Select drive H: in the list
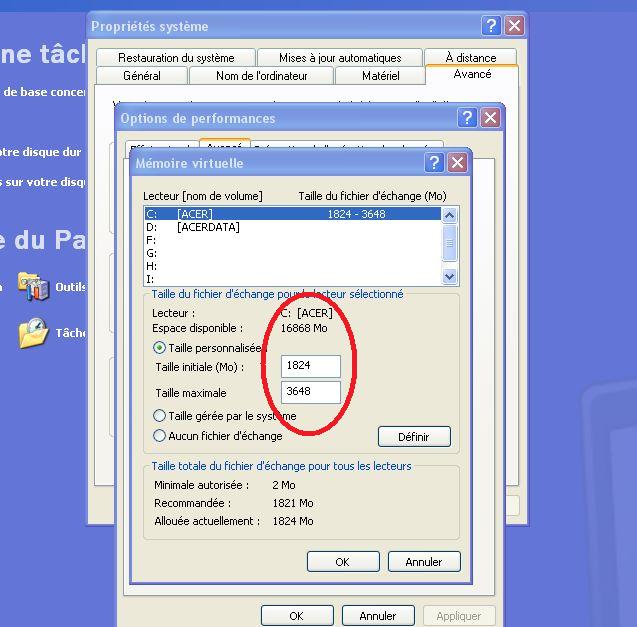Image resolution: width=637 pixels, height=627 pixels. [x=292, y=266]
